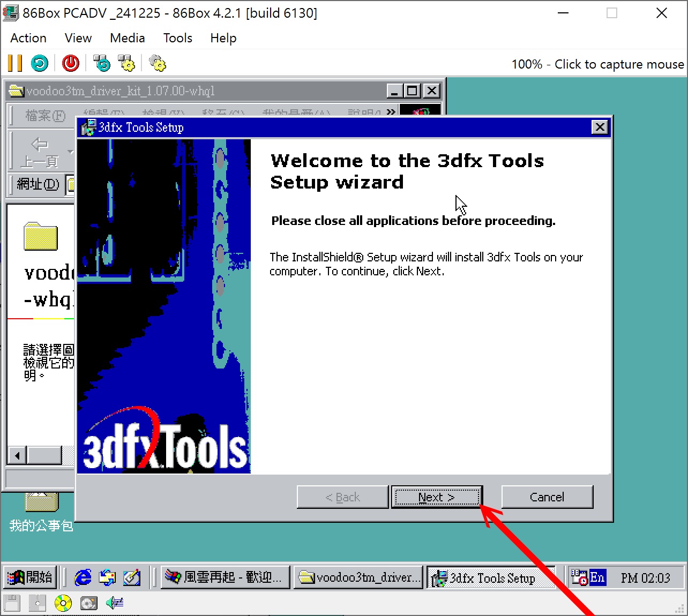Screen dimensions: 688x616
Task: Click the Task Scheduler tray icon
Action: point(579,577)
